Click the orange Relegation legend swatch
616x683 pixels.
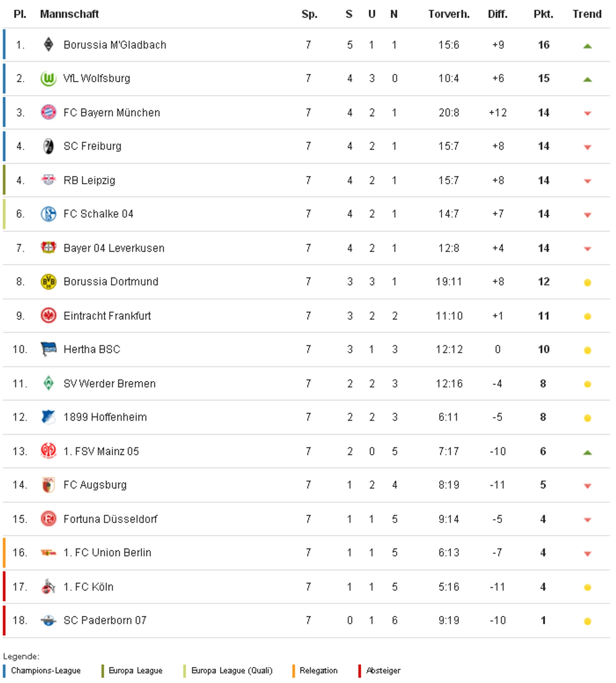293,671
